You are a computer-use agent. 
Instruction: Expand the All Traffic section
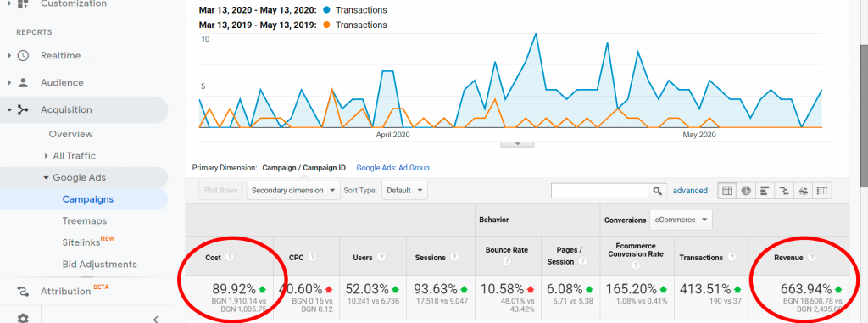click(47, 156)
